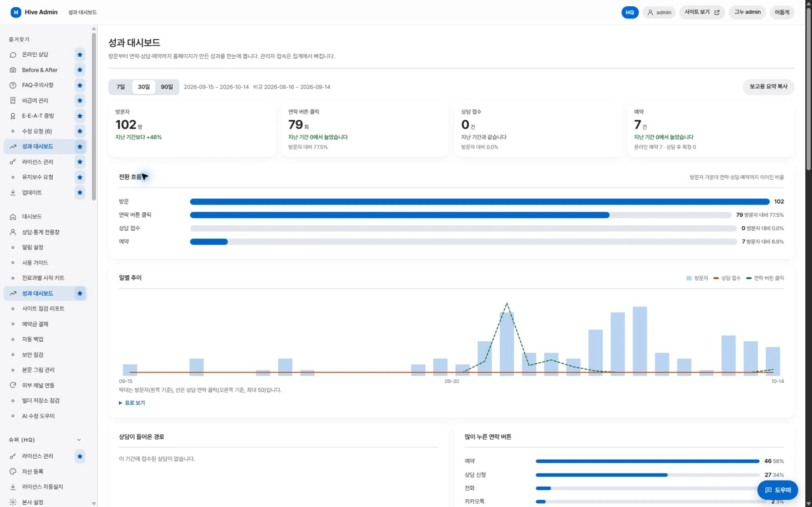
Task: Click the external link icon in 사이트 보기
Action: [x=717, y=13]
